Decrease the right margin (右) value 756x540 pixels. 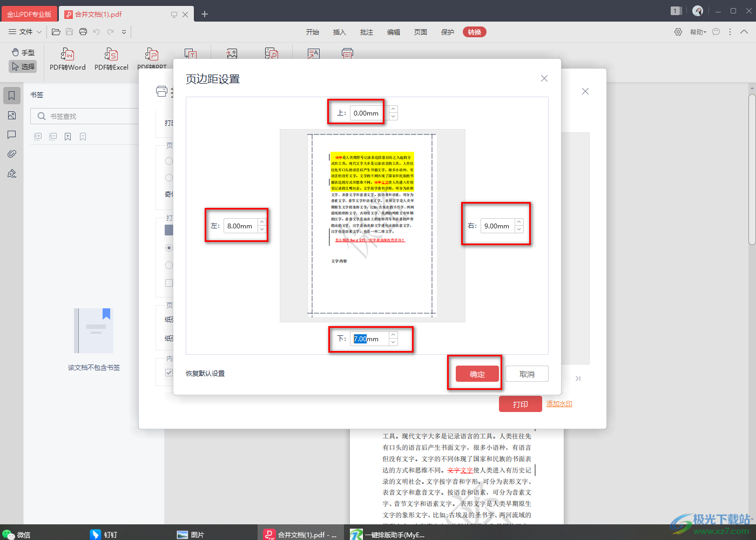[x=519, y=230]
